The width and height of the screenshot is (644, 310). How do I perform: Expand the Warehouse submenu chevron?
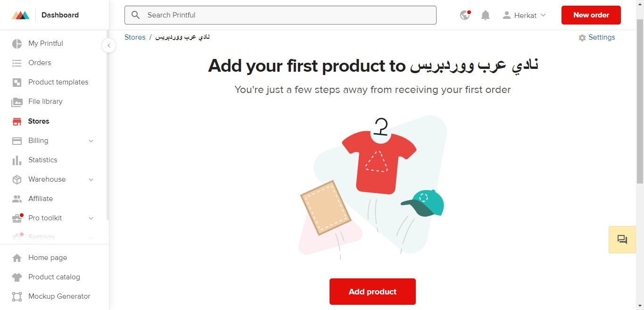click(91, 179)
